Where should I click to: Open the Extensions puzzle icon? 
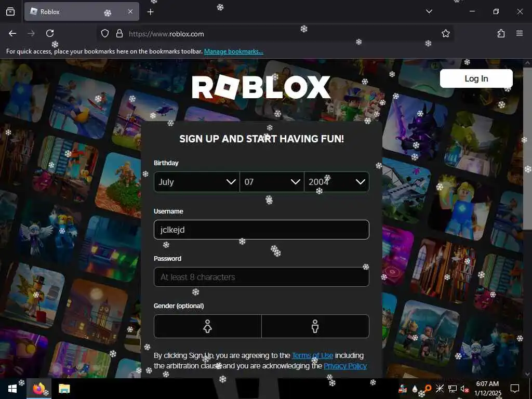point(501,33)
